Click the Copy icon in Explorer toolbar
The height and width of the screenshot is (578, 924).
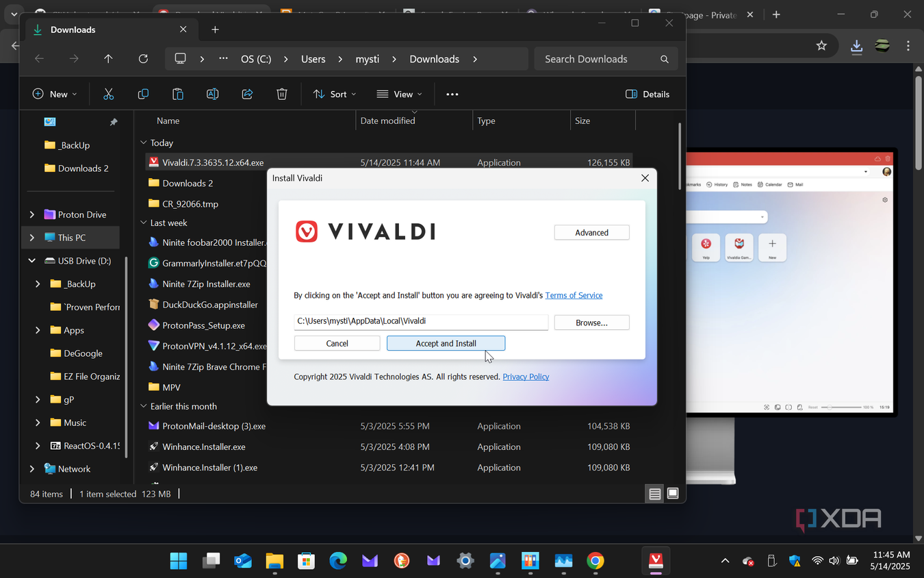(143, 94)
